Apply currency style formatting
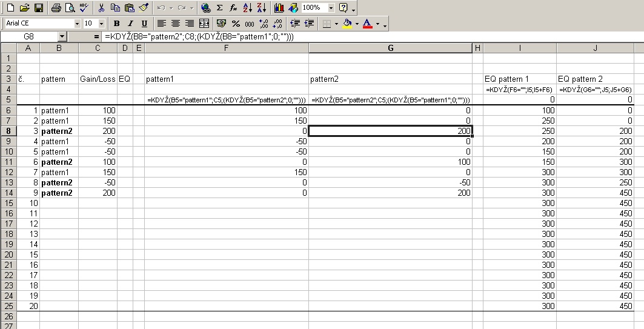 [221, 24]
